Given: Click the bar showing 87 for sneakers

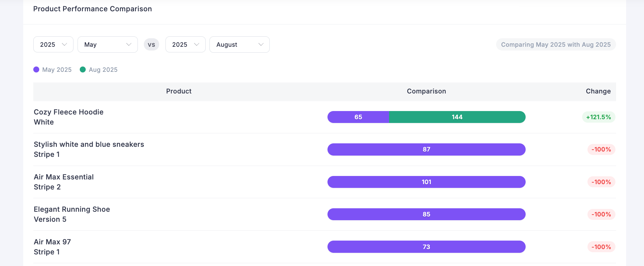Looking at the screenshot, I should click(426, 149).
